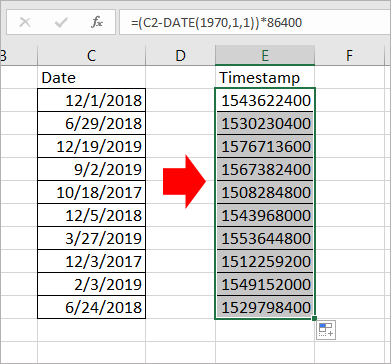The width and height of the screenshot is (391, 364).
Task: Select cell with date 10/18/2017
Action: 91,192
